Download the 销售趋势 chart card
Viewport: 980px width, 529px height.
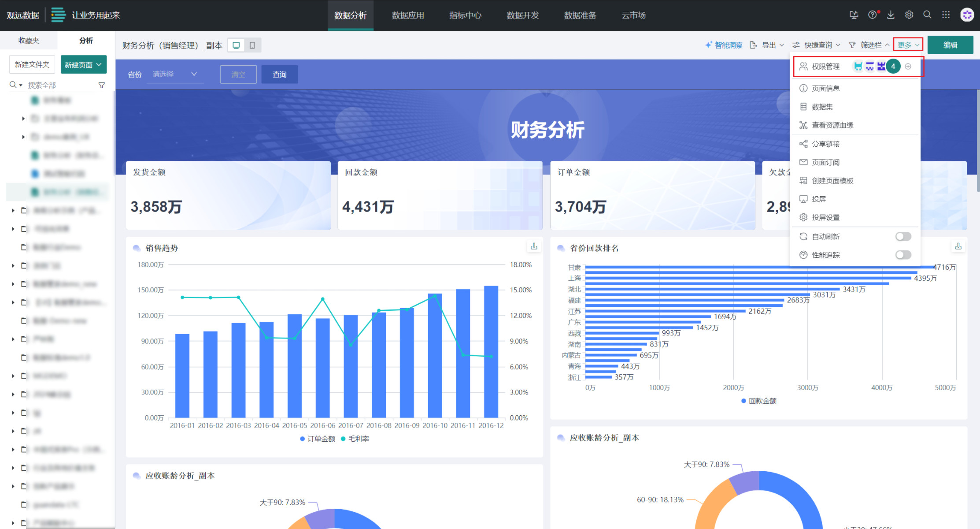click(534, 246)
